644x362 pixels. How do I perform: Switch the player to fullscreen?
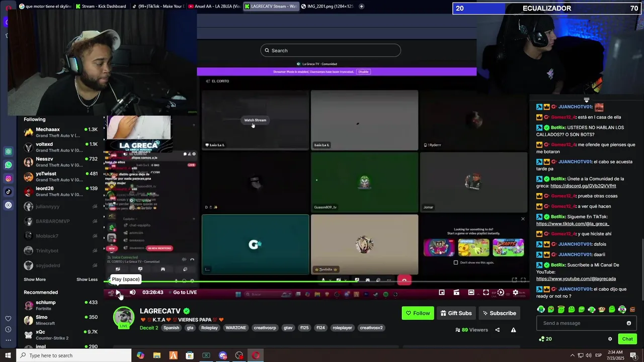486,293
